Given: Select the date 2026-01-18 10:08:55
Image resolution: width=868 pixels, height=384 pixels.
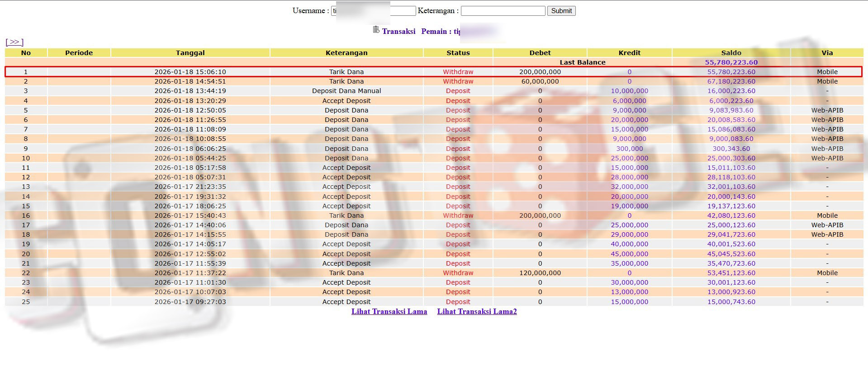Looking at the screenshot, I should coord(190,139).
